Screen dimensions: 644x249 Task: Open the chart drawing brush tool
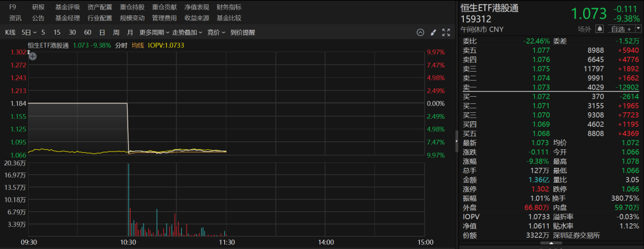click(x=433, y=32)
